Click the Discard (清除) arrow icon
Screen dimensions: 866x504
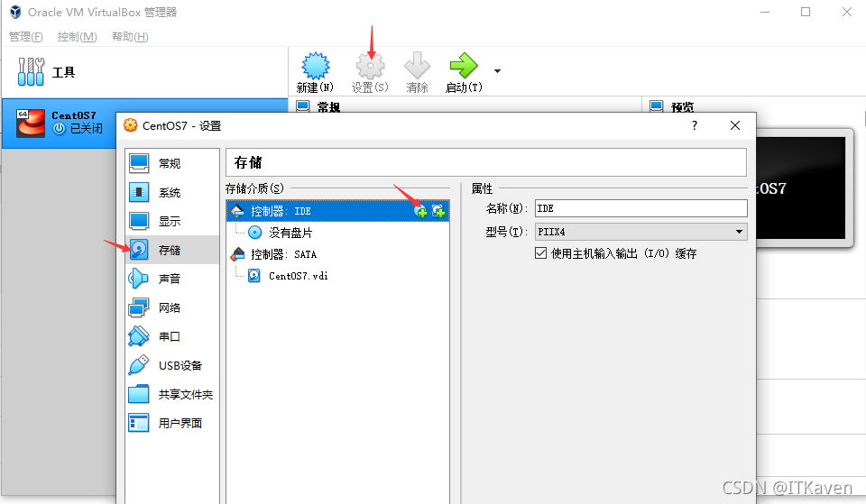pos(417,66)
